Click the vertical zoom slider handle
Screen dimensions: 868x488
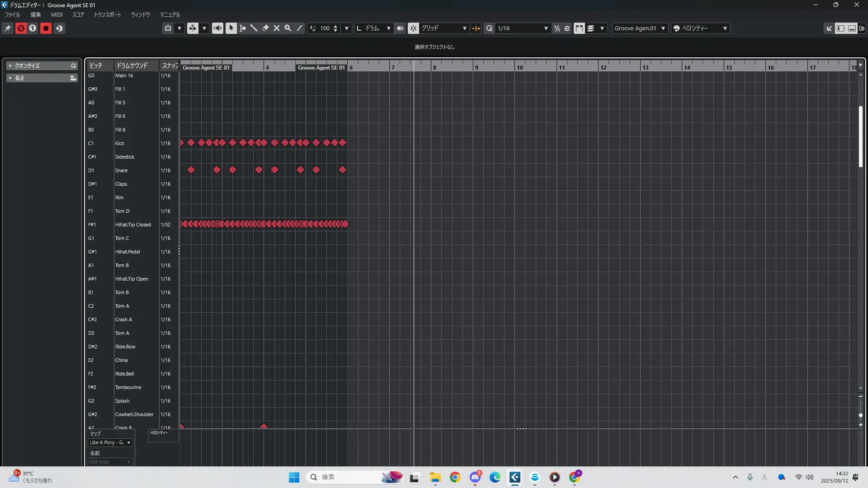point(860,415)
